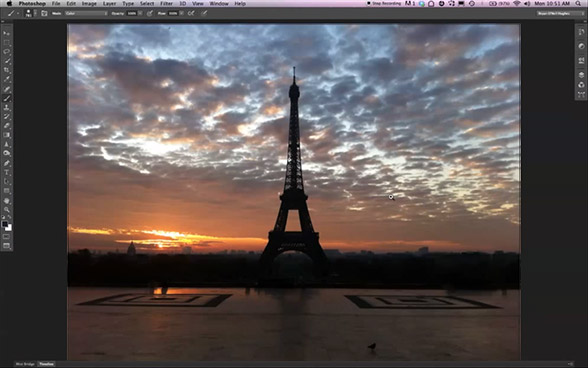
Task: Select the Spot Healing Brush tool
Action: pyautogui.click(x=7, y=89)
